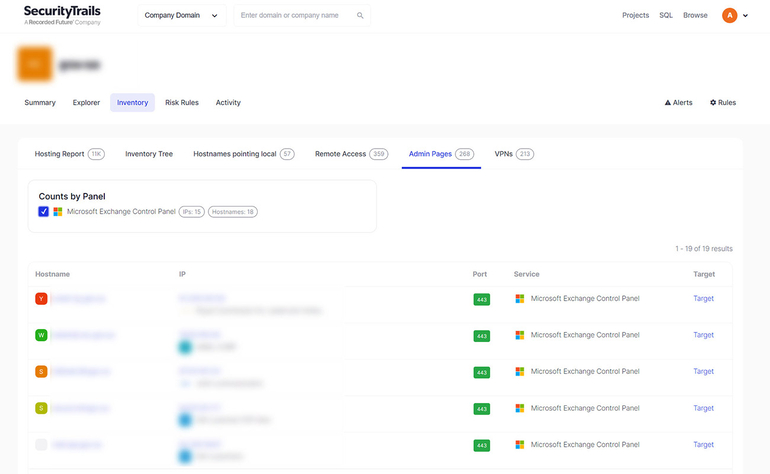Click the 443 badge in orange S row
The height and width of the screenshot is (474, 770).
[x=482, y=372]
